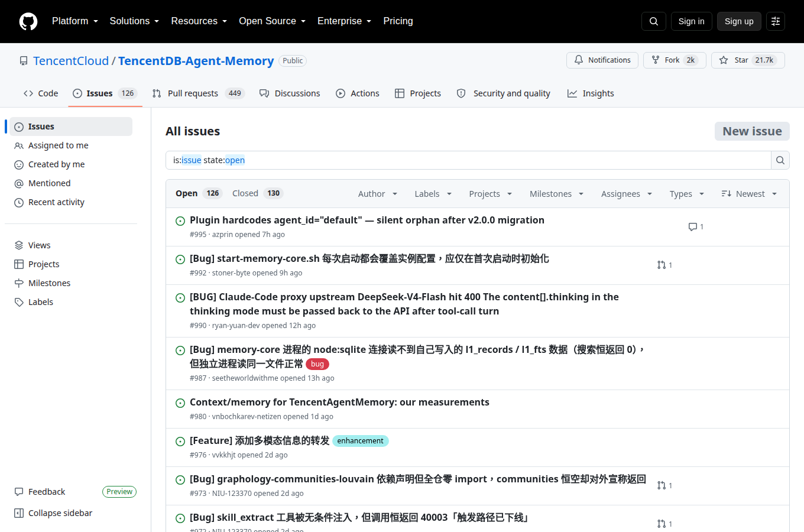Open the Newest sort dropdown
Image resolution: width=804 pixels, height=532 pixels.
[749, 194]
